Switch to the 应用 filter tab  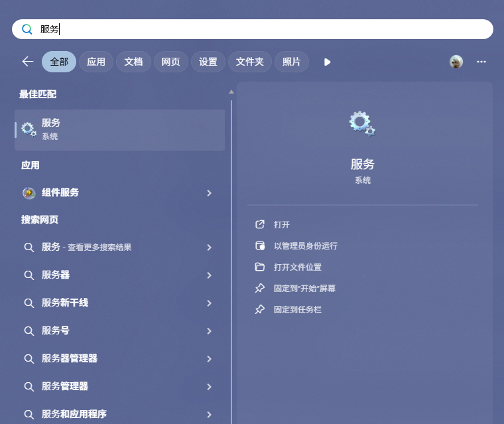click(x=96, y=62)
